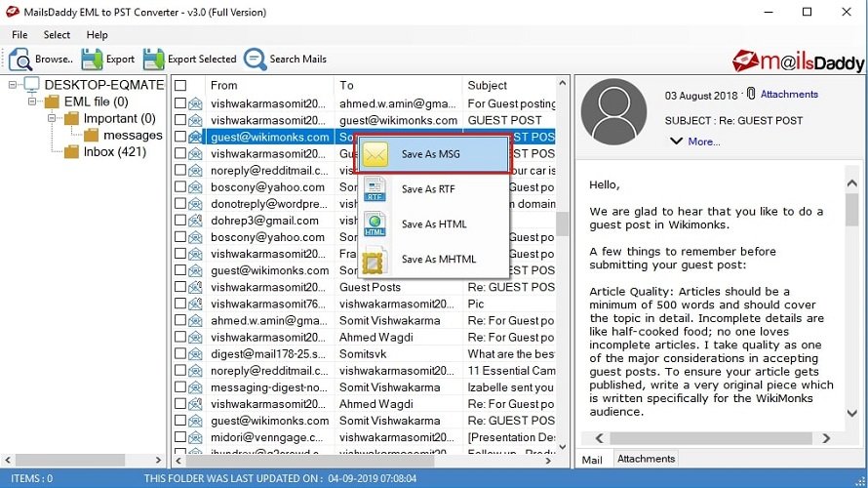Click mail icon beside dohrep3@gmail.com
The width and height of the screenshot is (868, 488).
[195, 221]
